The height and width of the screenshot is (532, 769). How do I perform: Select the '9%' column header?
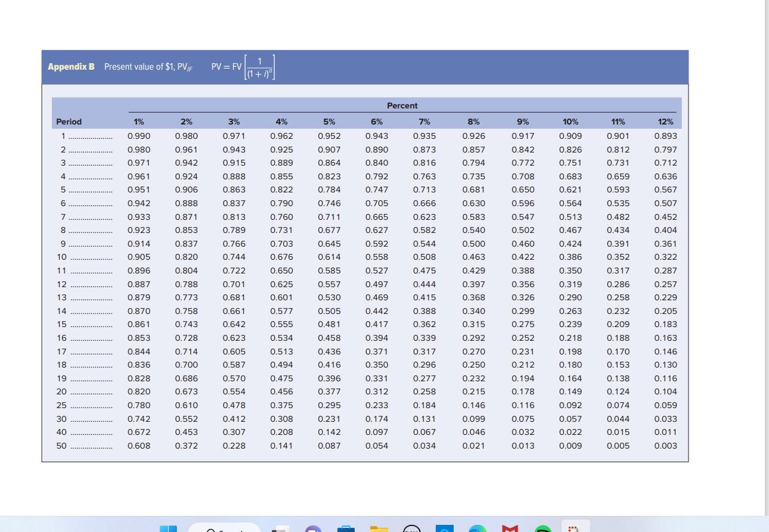coord(523,122)
